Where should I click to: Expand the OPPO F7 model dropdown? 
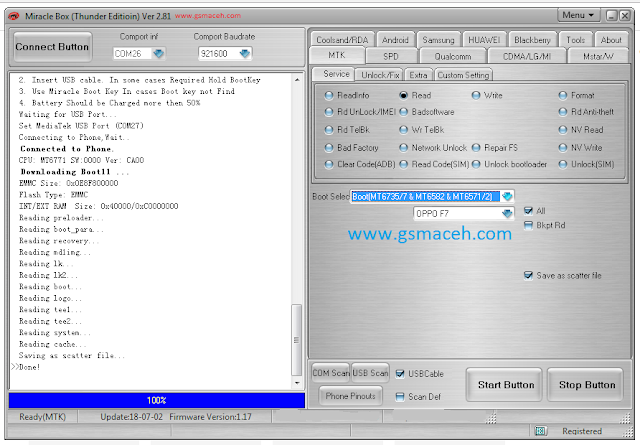507,214
